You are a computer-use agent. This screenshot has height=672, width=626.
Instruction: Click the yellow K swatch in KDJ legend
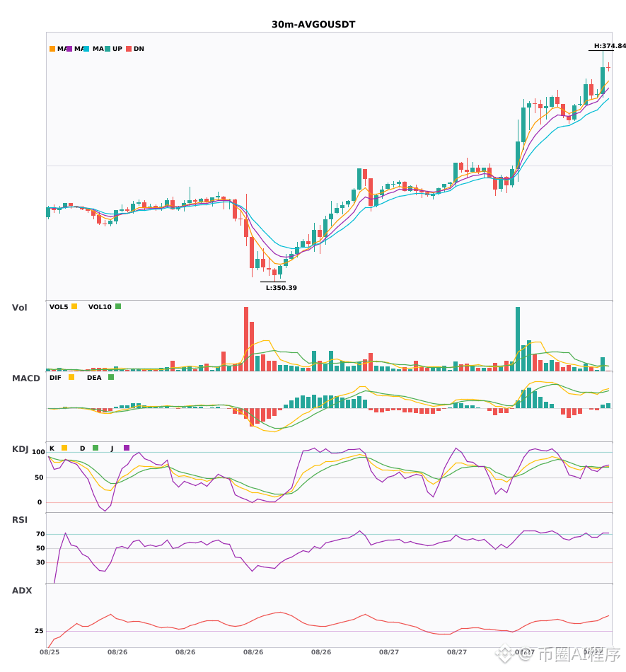[64, 448]
